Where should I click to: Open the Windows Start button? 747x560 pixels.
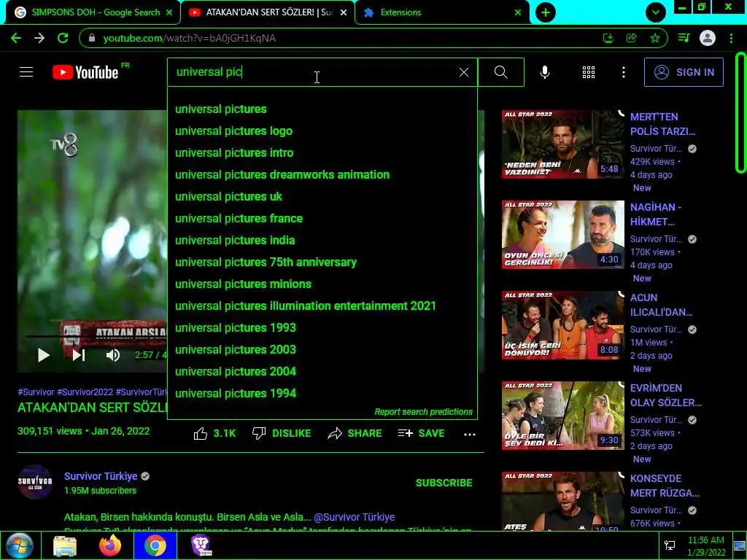[20, 545]
